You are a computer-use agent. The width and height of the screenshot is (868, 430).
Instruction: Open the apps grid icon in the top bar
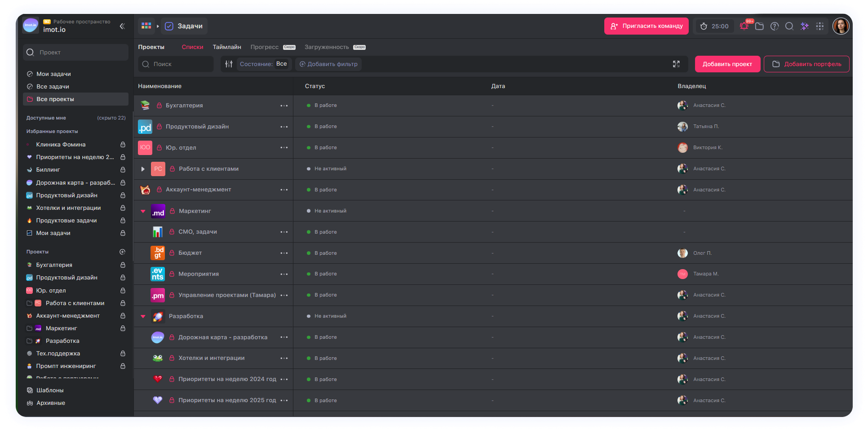click(820, 26)
